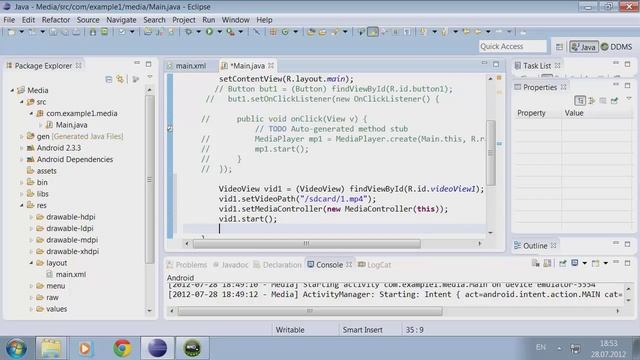Open the Android Virtual Device Manager icon
Image resolution: width=640 pixels, height=360 pixels.
point(105,31)
